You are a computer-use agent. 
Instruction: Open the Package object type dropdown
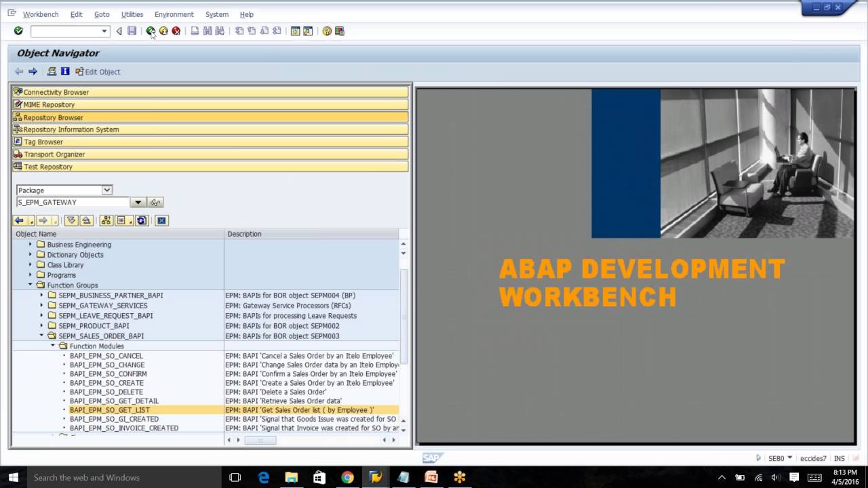(106, 190)
